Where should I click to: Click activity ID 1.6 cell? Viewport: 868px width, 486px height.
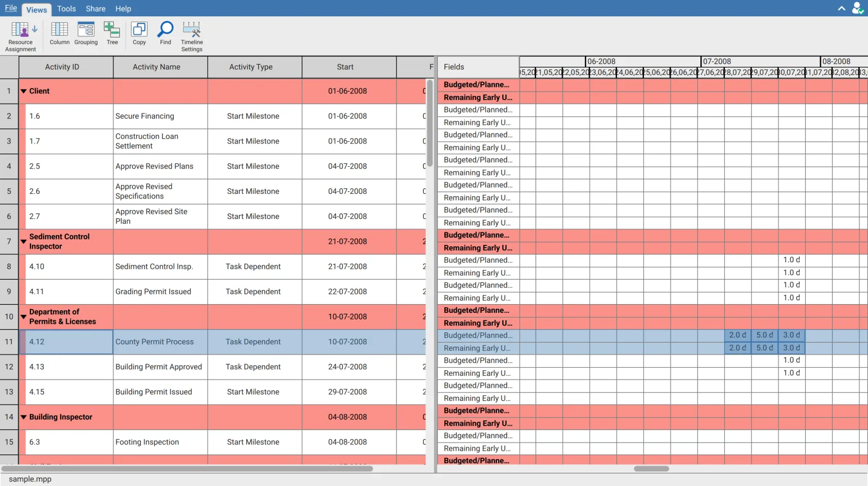point(69,116)
